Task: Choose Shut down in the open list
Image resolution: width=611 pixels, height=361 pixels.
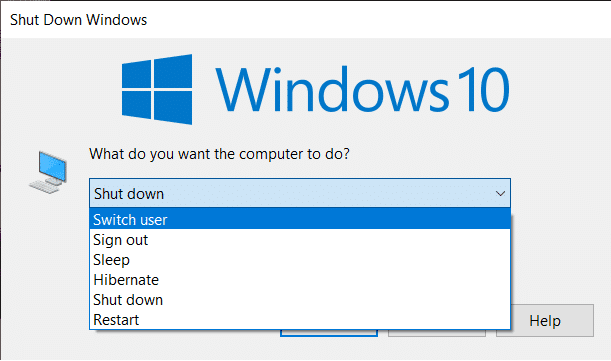Action: pyautogui.click(x=300, y=300)
